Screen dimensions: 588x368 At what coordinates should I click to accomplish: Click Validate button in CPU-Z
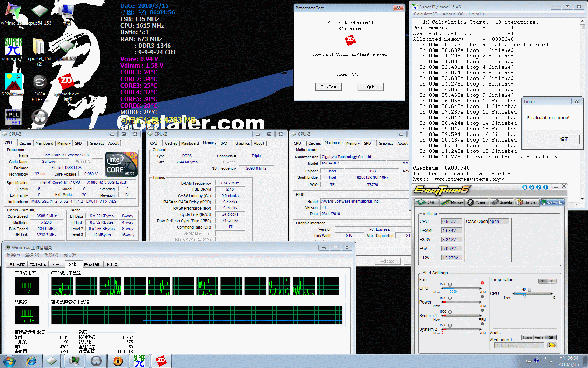(x=387, y=261)
